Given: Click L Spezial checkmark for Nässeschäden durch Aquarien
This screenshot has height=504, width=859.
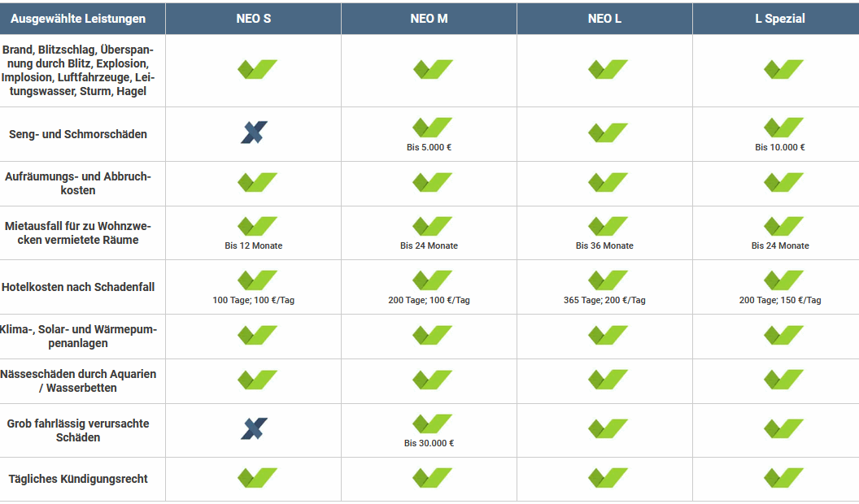Looking at the screenshot, I should click(783, 380).
